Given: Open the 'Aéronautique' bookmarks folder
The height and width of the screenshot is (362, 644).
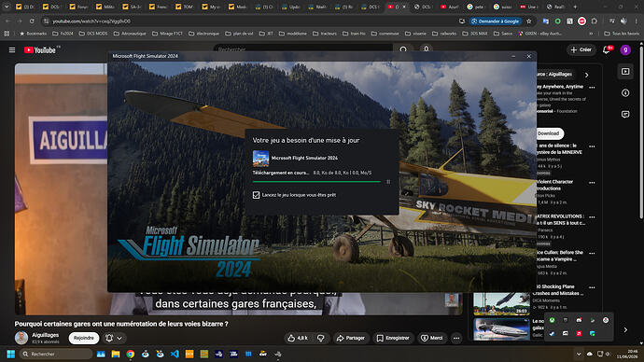Looking at the screenshot, I should (130, 34).
